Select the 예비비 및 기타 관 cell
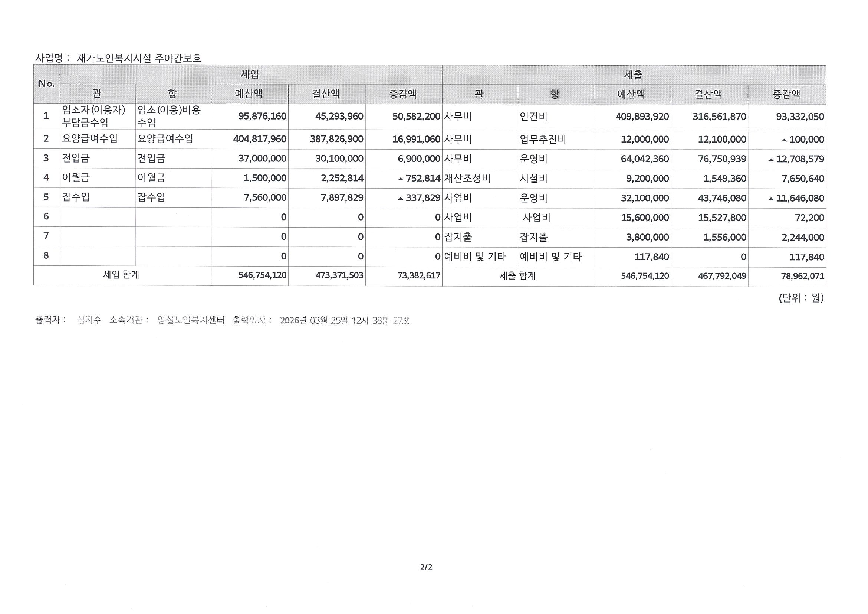868x614 pixels. [x=475, y=257]
